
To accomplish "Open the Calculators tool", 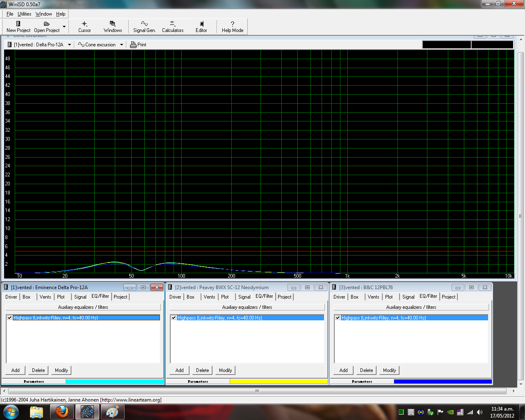I will 172,24.
